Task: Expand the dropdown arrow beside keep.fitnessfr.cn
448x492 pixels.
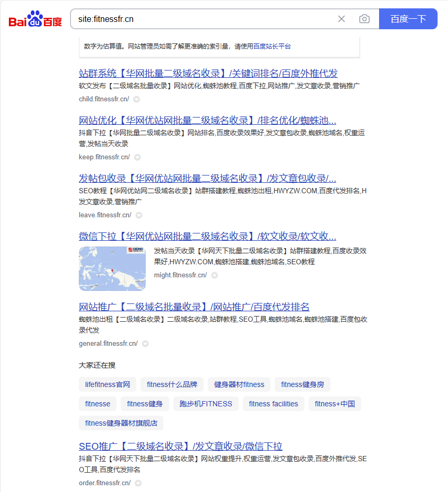Action: (x=137, y=157)
